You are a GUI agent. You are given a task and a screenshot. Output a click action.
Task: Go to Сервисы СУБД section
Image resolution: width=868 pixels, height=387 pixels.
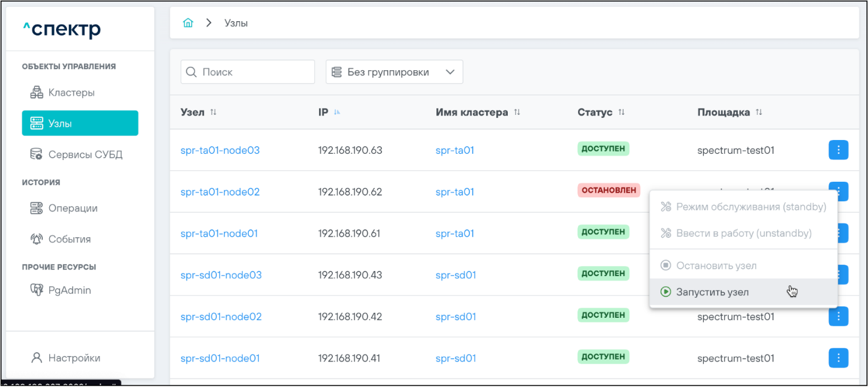85,154
